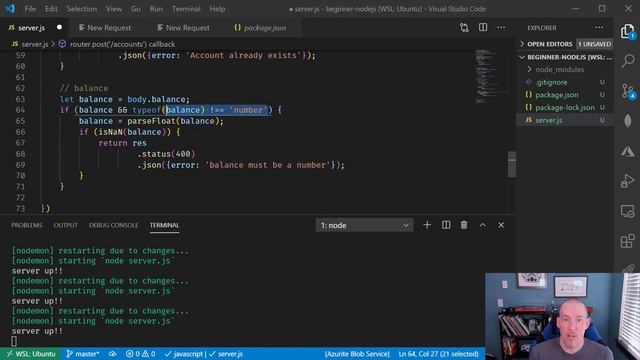640x360 pixels.
Task: Open the Terminal menu
Action: point(186,9)
